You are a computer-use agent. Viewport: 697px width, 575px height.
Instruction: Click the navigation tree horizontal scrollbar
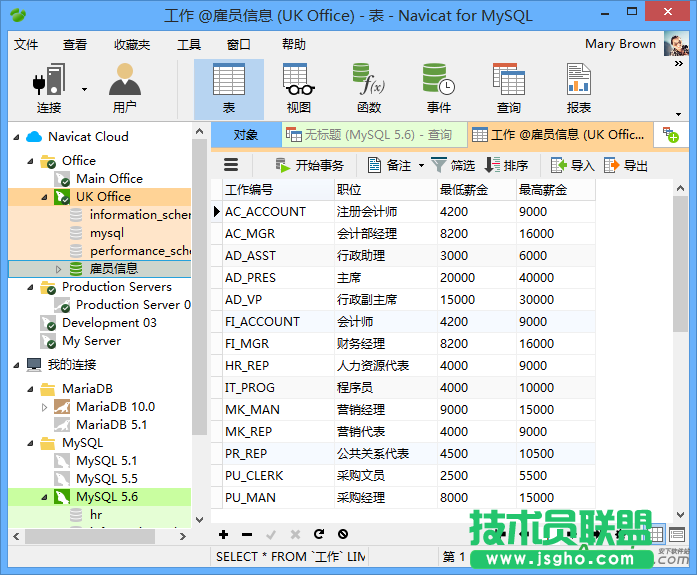(x=90, y=537)
